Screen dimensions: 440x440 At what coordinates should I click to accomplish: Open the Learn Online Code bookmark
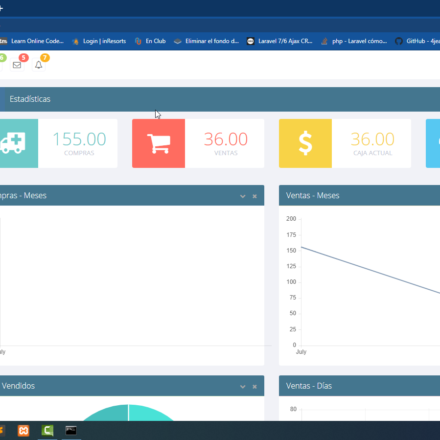tap(32, 41)
